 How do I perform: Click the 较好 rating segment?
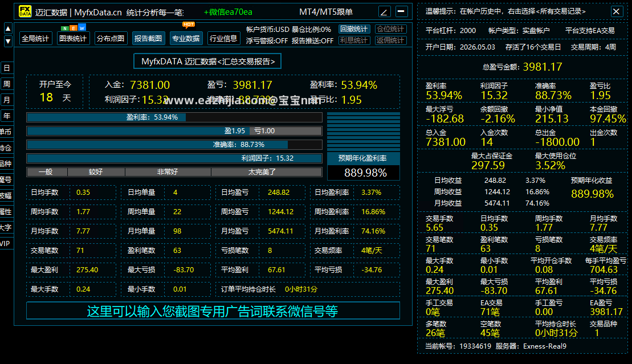click(x=96, y=172)
